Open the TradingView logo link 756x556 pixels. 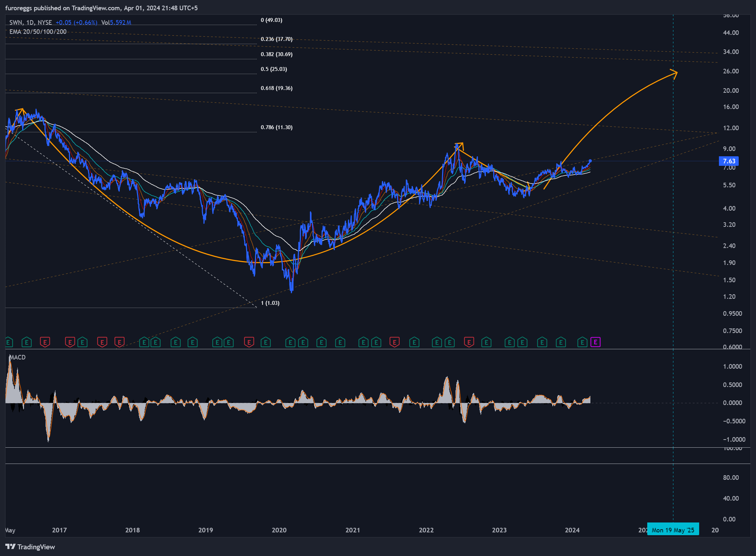pos(30,547)
